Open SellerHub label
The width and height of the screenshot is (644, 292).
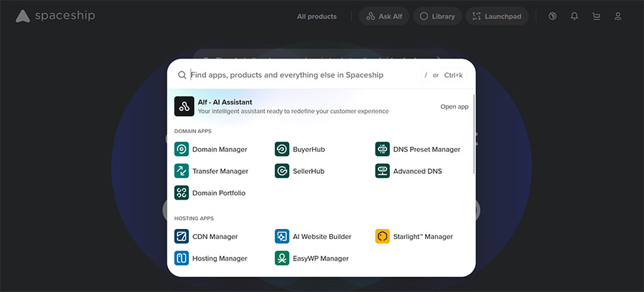(x=308, y=171)
